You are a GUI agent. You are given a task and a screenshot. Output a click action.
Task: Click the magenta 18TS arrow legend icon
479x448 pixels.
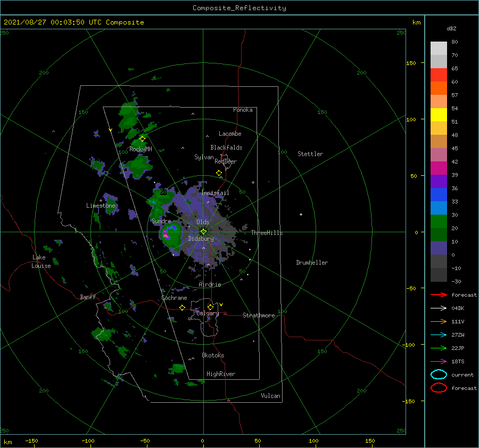point(439,362)
